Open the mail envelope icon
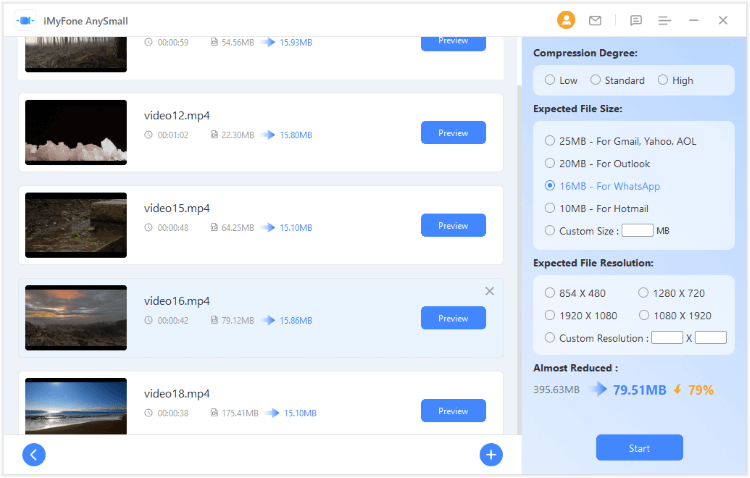Screen dimensions: 750x478 595,21
